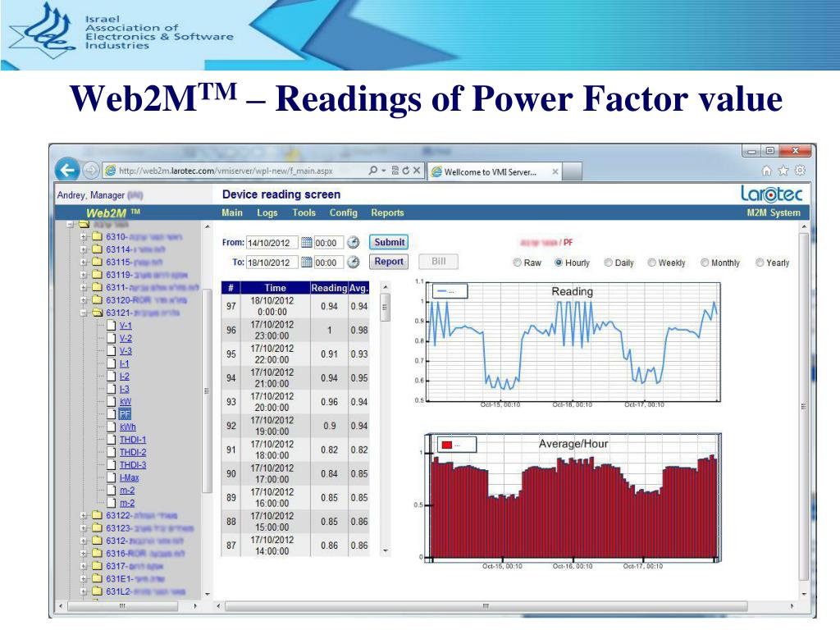Click the To time clock icon
840x630 pixels.
coord(353,262)
